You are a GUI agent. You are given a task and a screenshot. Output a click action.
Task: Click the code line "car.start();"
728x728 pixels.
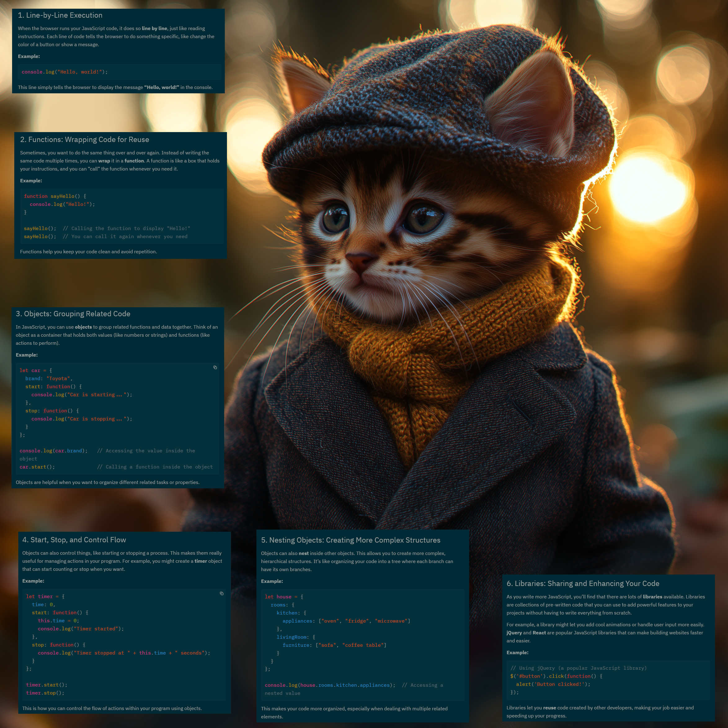pyautogui.click(x=37, y=467)
